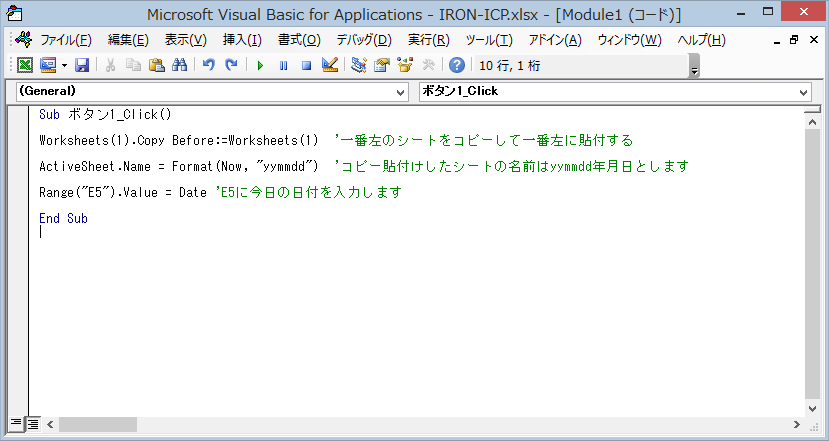
Task: Click the horizontal scrollbar thumb
Action: 98,424
